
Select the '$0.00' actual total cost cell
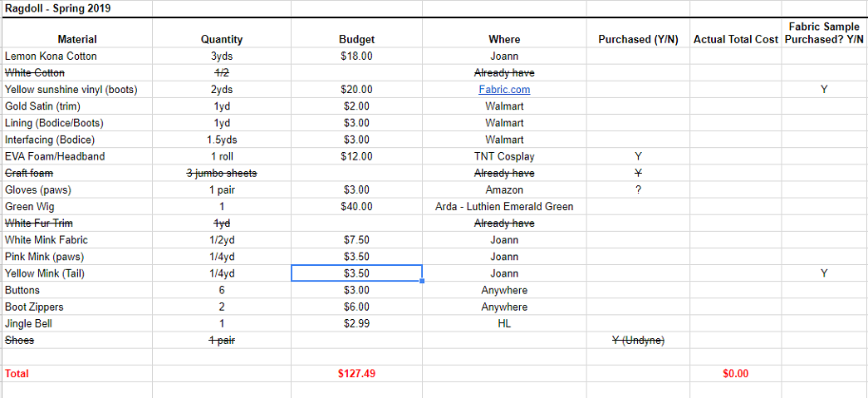click(736, 374)
